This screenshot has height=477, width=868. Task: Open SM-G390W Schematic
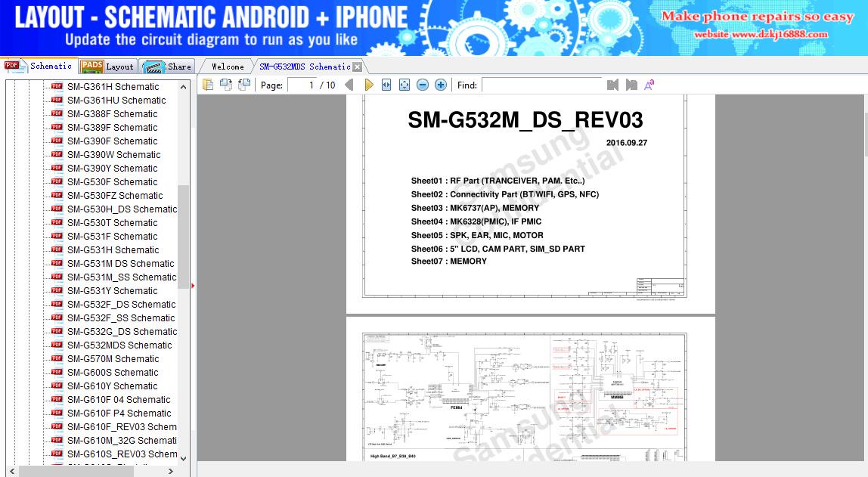[114, 155]
